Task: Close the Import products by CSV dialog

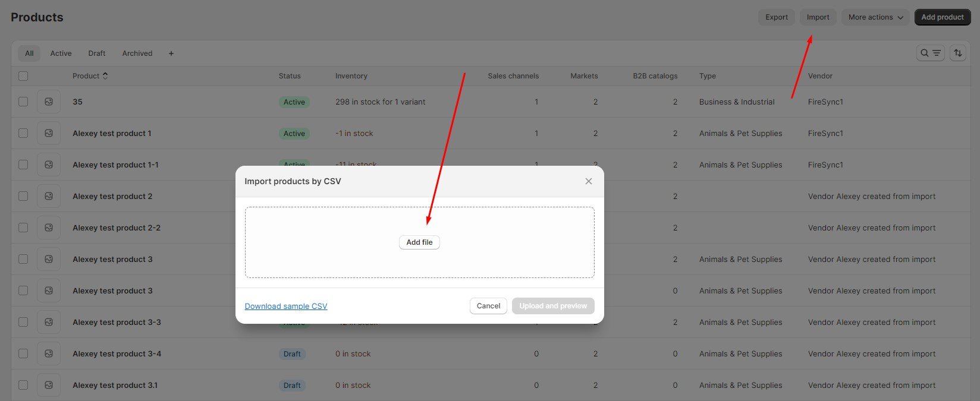Action: (589, 181)
